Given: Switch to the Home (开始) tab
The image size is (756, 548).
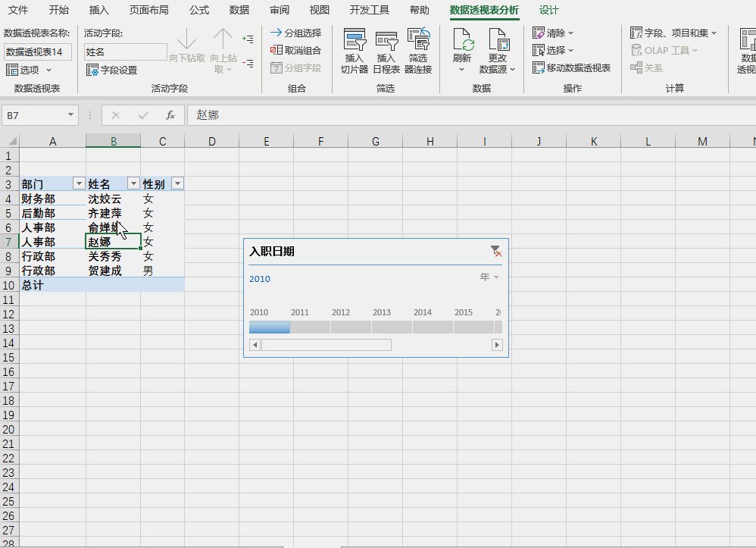Looking at the screenshot, I should 59,10.
